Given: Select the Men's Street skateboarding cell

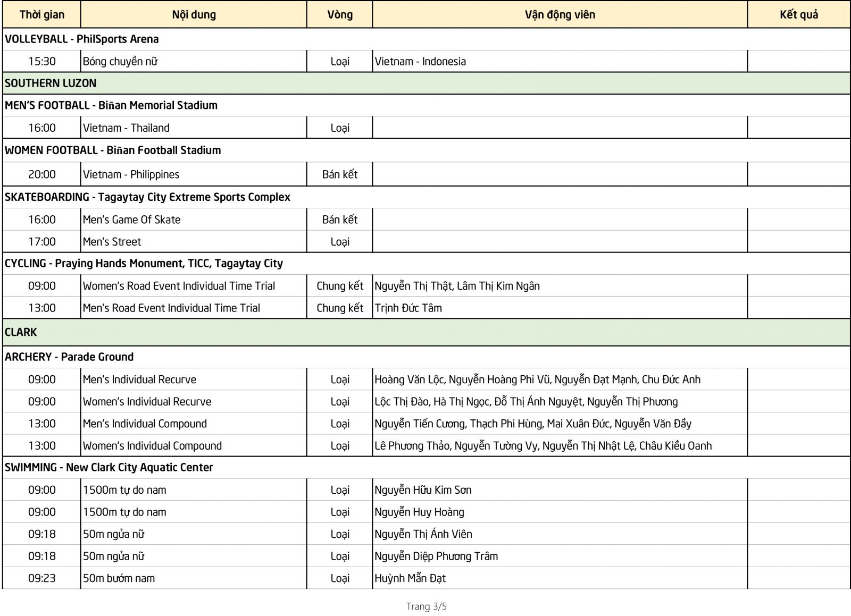Looking at the screenshot, I should [x=112, y=242].
